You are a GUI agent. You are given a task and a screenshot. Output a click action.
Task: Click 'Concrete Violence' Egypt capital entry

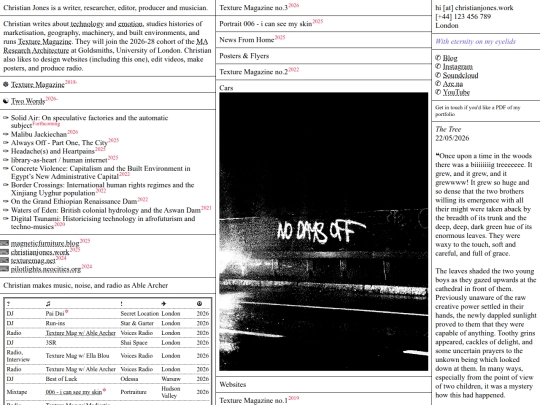pyautogui.click(x=100, y=172)
